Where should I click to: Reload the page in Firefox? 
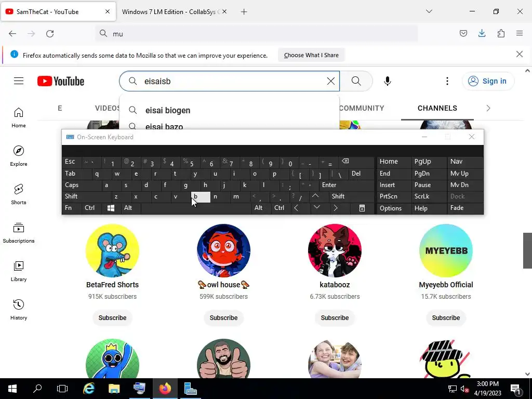[50, 34]
